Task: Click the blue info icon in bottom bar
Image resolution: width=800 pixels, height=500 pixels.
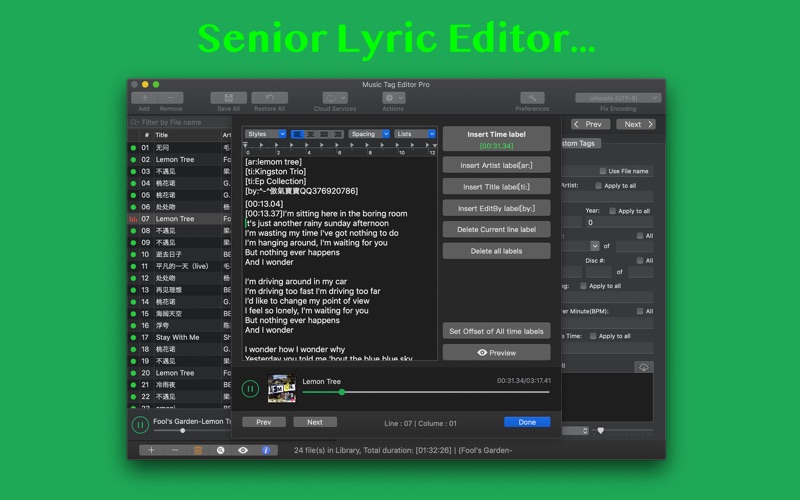Action: click(x=266, y=450)
